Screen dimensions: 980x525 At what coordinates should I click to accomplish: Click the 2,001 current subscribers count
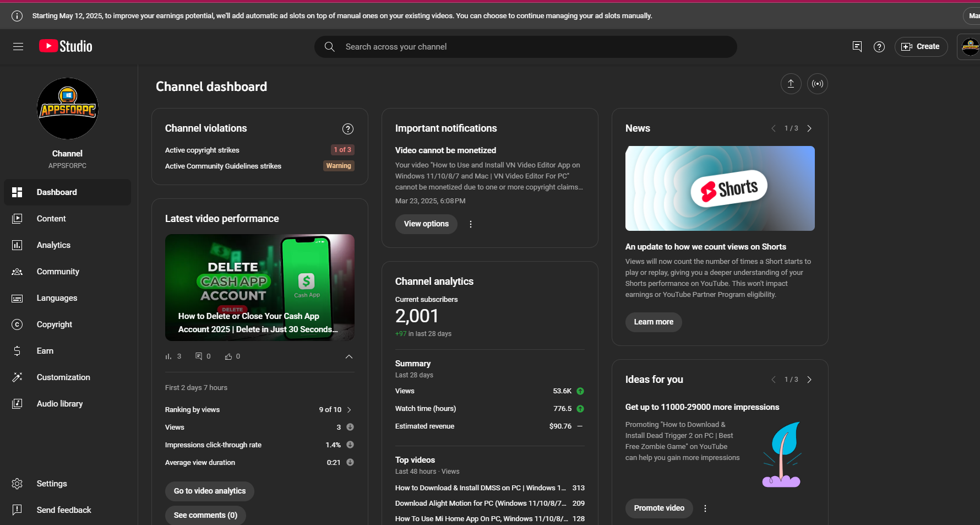pyautogui.click(x=417, y=316)
